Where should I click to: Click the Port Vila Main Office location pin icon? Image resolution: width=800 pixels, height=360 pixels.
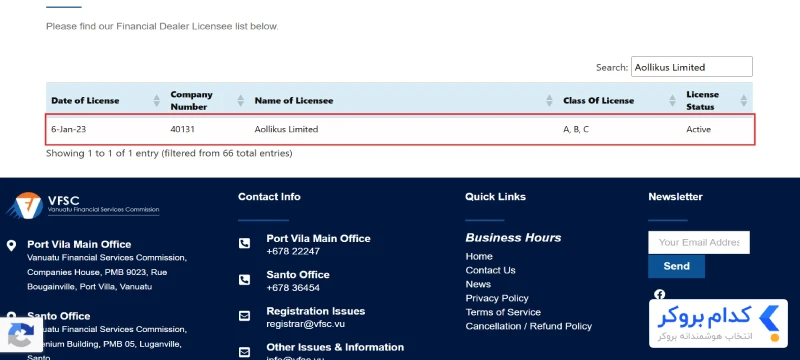point(11,246)
